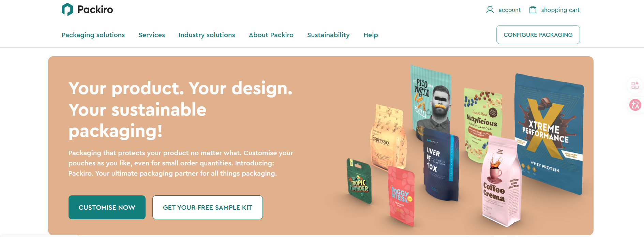Open the Services menu
The width and height of the screenshot is (644, 237).
152,35
